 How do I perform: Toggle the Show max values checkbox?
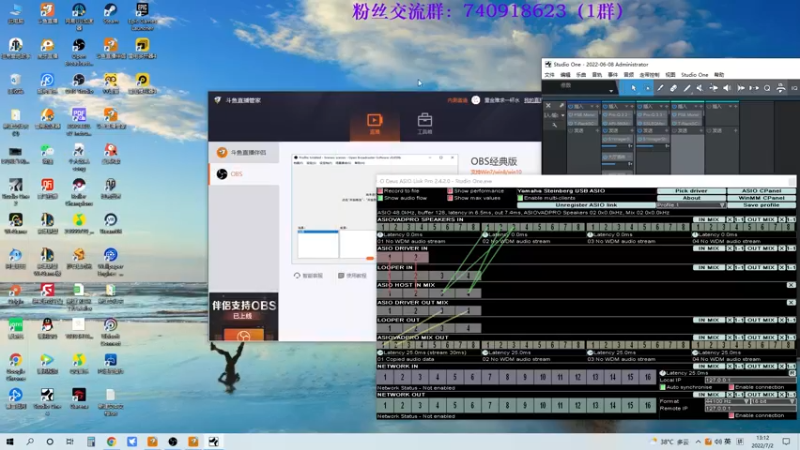pyautogui.click(x=450, y=198)
